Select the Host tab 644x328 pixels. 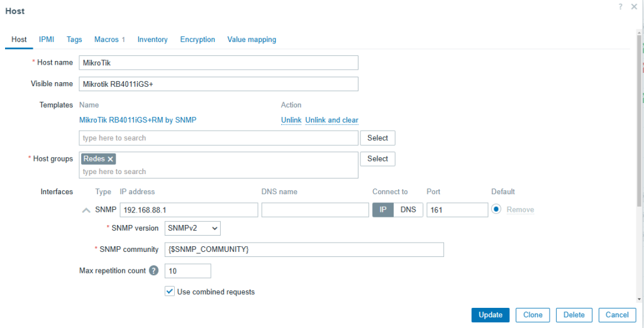(19, 40)
